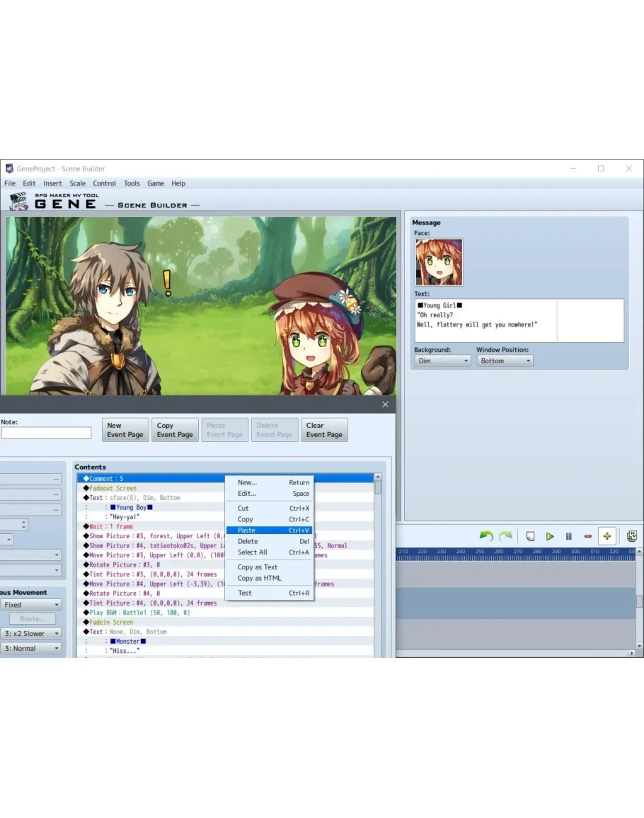Click the stacked pages icon at toolbar end
644x818 pixels.
(632, 537)
